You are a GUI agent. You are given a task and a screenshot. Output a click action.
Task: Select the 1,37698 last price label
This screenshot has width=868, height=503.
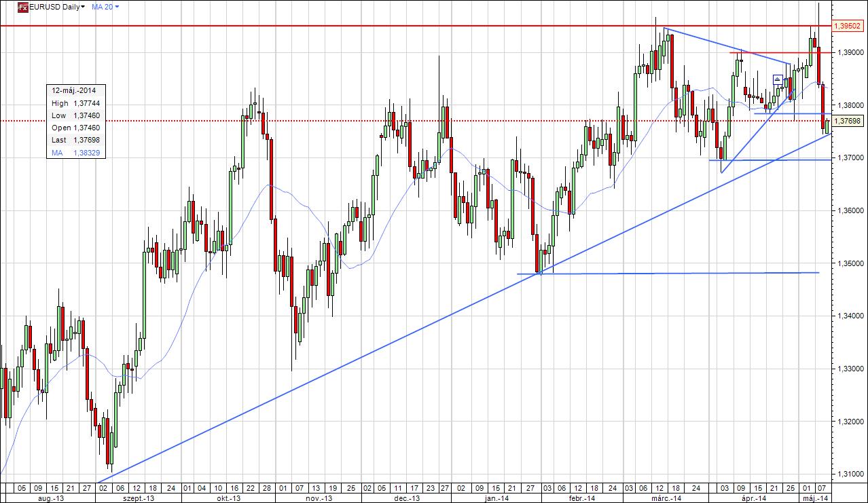848,121
